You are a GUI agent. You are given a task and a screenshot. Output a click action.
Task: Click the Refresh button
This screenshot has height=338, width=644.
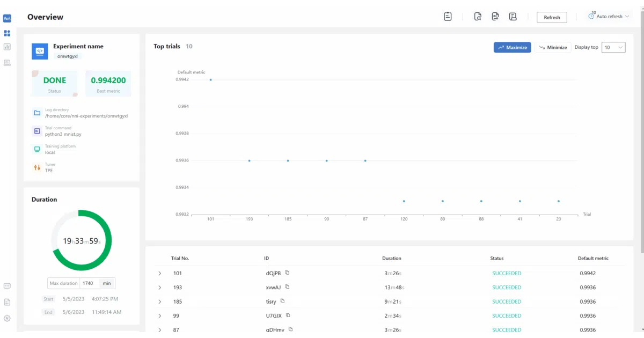[552, 17]
